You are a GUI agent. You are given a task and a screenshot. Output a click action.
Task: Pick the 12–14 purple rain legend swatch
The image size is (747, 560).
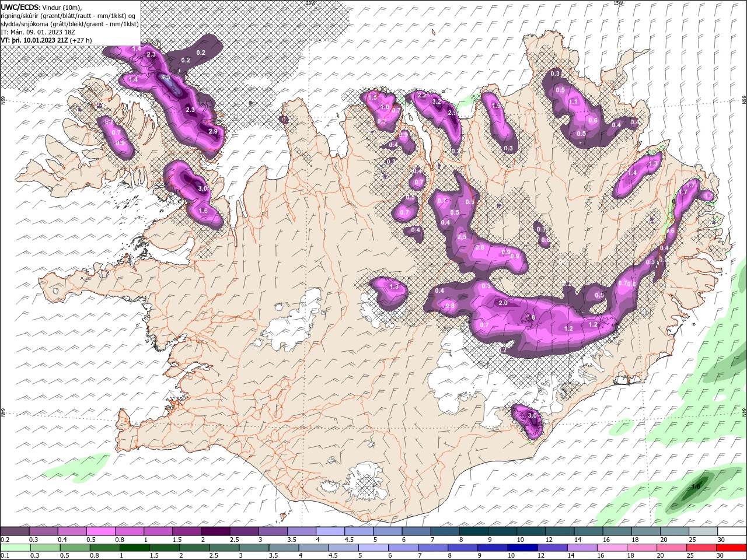[x=552, y=547]
